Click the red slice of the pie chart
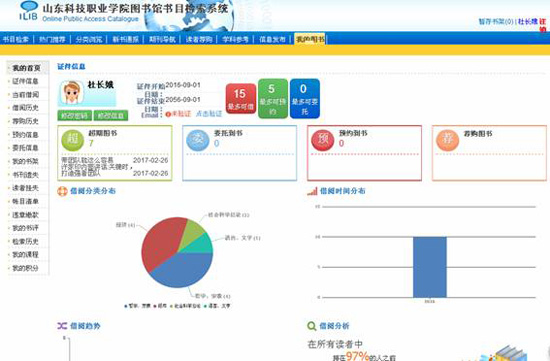The height and width of the screenshot is (361, 550). (160, 242)
